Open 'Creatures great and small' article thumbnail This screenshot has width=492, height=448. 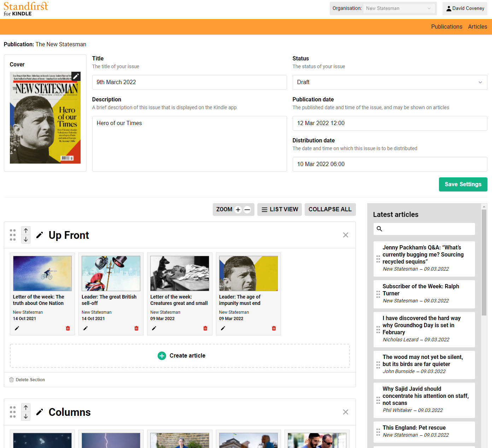coord(180,273)
